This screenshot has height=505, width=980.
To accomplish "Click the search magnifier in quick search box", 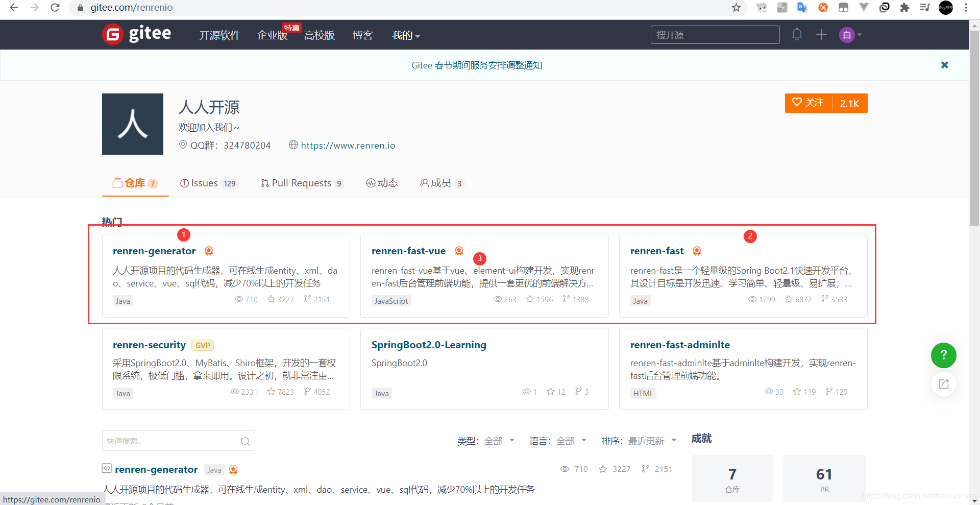I will pyautogui.click(x=245, y=441).
